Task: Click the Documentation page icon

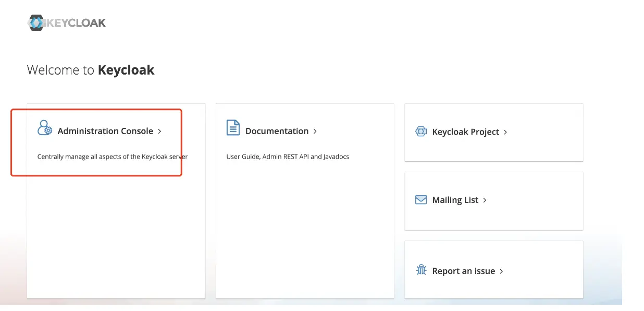Action: (233, 128)
